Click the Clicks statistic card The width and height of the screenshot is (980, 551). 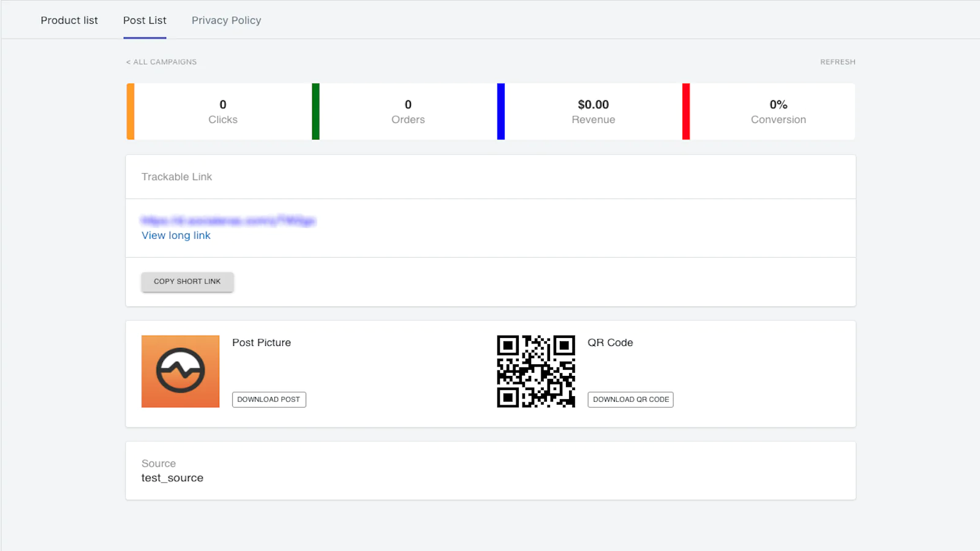pyautogui.click(x=222, y=111)
